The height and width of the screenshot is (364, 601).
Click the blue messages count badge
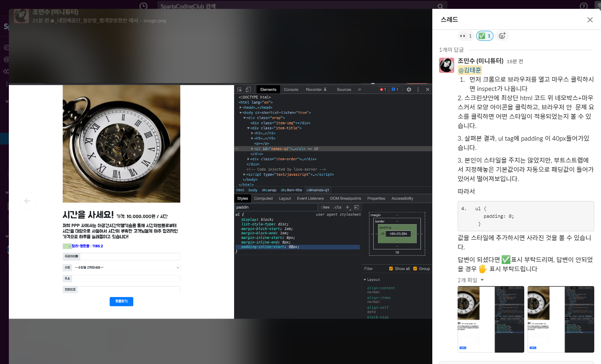pos(395,89)
